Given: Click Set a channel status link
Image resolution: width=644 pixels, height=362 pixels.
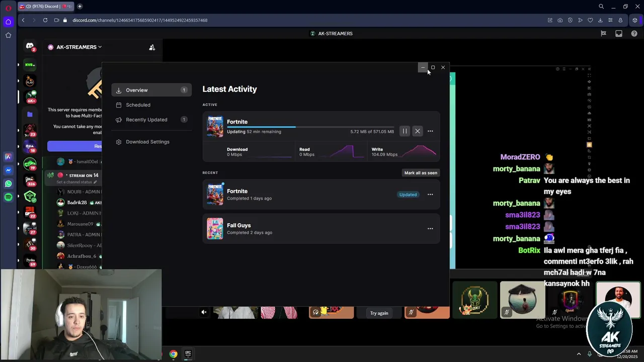Looking at the screenshot, I should (76, 182).
